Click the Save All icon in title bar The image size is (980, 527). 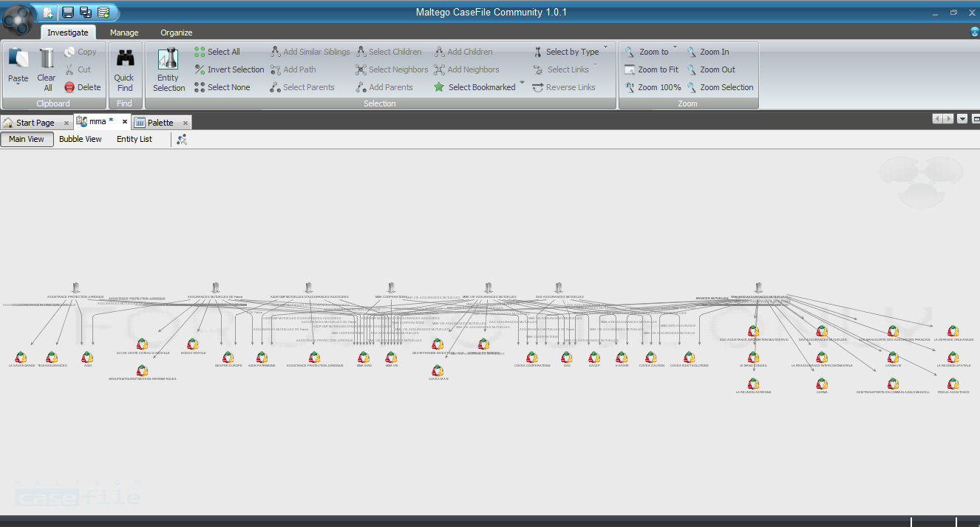point(85,12)
